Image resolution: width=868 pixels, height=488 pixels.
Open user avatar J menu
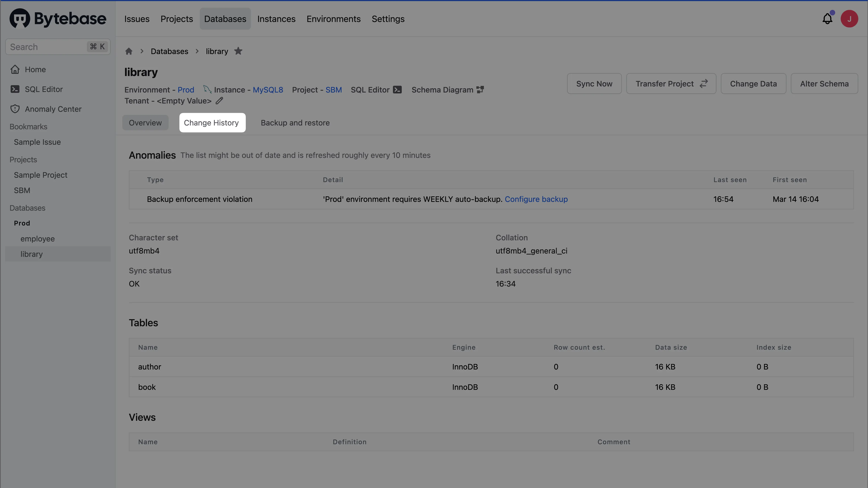pos(849,19)
